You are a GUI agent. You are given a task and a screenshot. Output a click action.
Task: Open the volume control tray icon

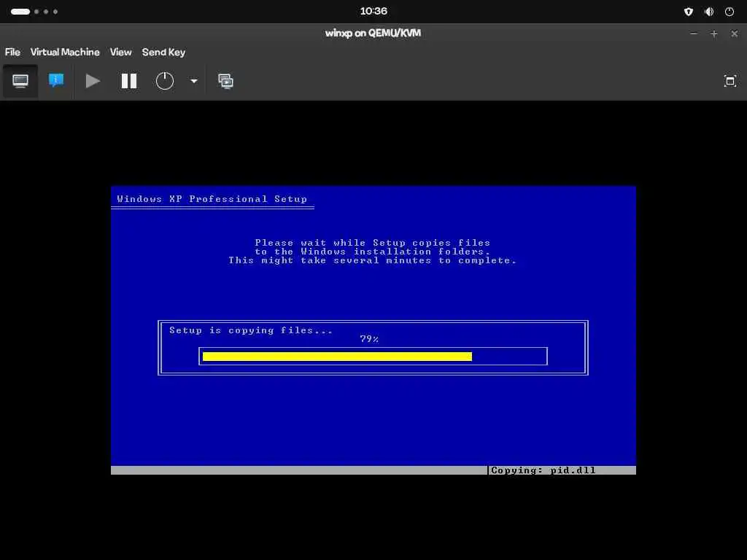coord(709,12)
